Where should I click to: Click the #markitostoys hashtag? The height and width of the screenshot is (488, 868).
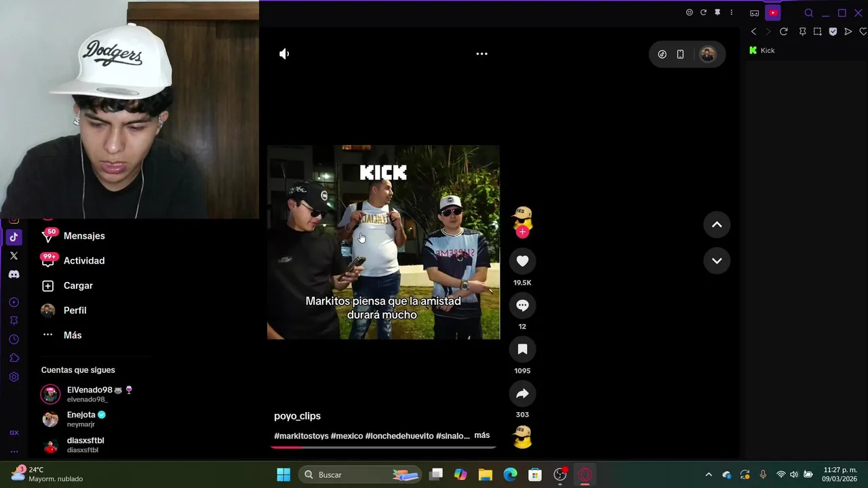[301, 436]
